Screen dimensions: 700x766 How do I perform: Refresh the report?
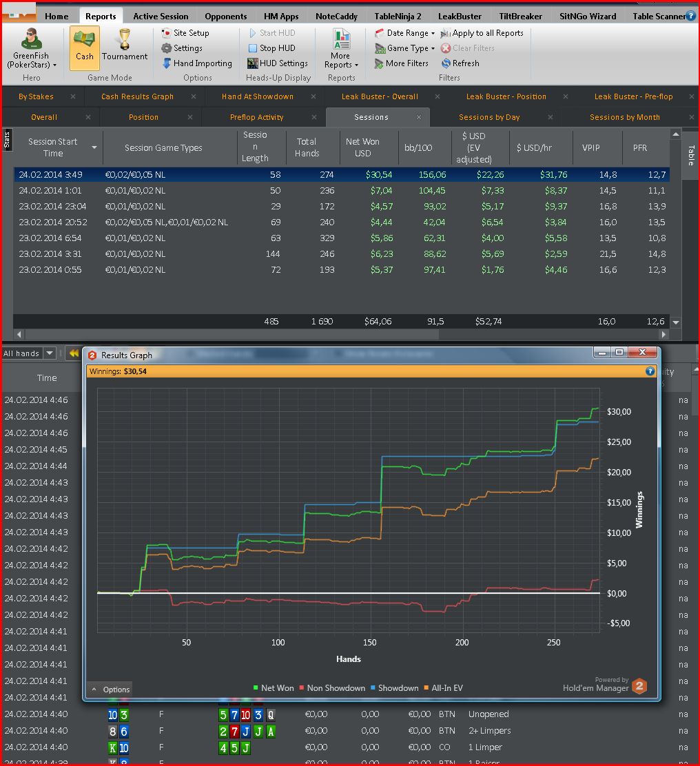coord(460,63)
